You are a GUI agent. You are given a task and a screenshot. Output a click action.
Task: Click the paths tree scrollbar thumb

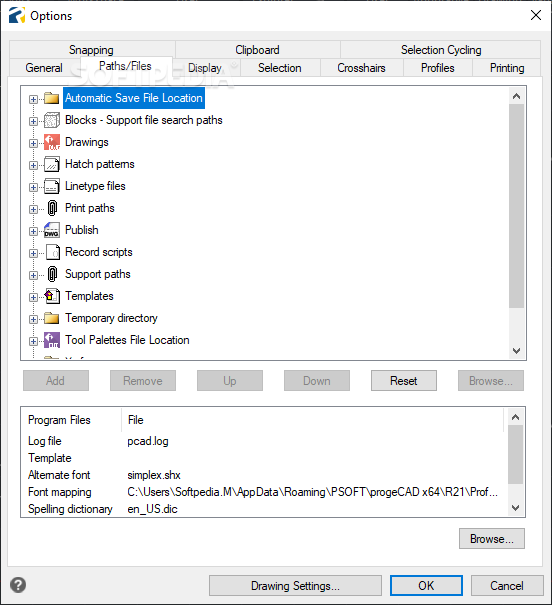tap(517, 206)
